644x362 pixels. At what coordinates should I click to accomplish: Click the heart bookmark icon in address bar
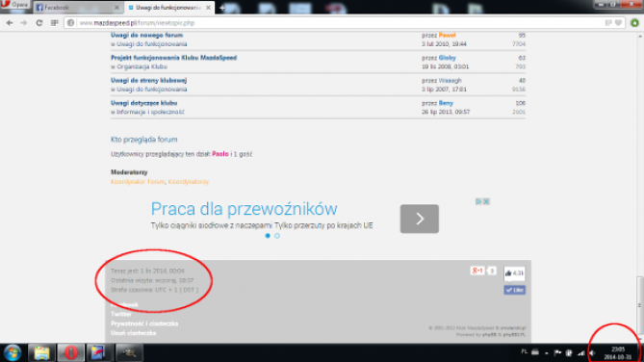(x=618, y=23)
